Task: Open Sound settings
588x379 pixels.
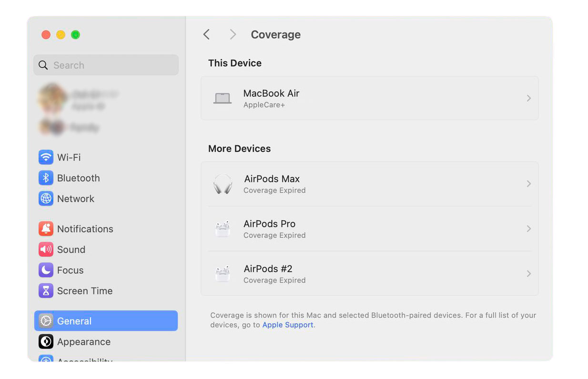Action: [x=106, y=249]
